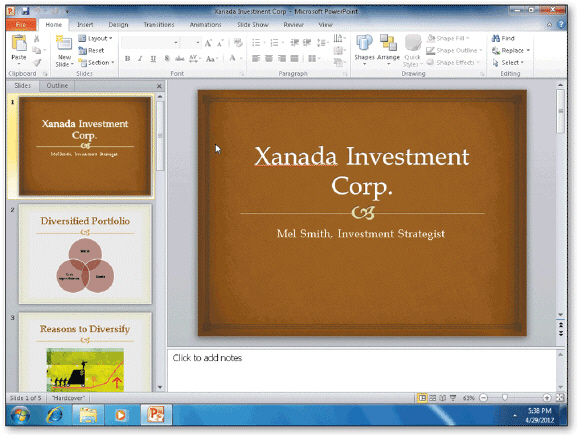
Task: Open the font name box
Action: (150, 43)
